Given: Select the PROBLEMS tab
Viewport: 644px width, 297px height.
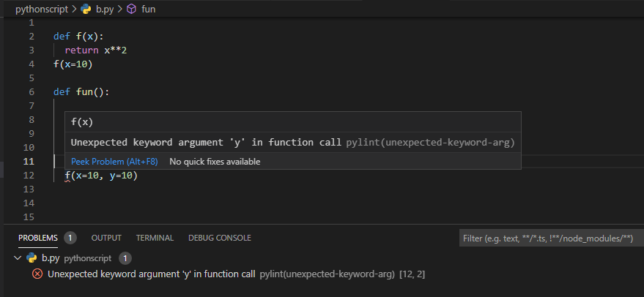Looking at the screenshot, I should pyautogui.click(x=38, y=238).
